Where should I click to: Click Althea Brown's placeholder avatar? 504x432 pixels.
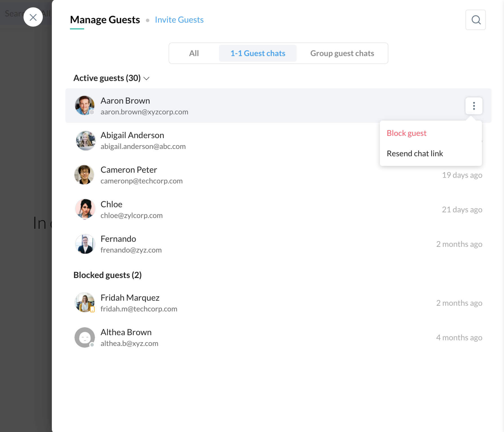(x=84, y=337)
